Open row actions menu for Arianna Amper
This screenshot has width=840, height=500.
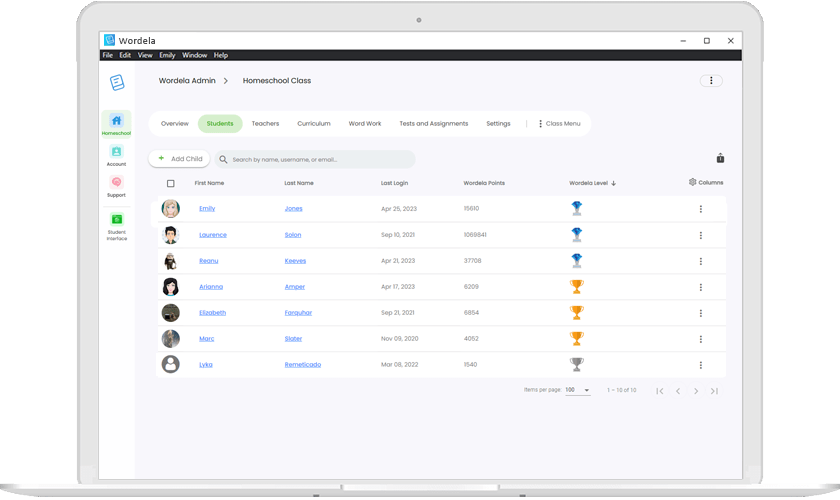coord(700,287)
